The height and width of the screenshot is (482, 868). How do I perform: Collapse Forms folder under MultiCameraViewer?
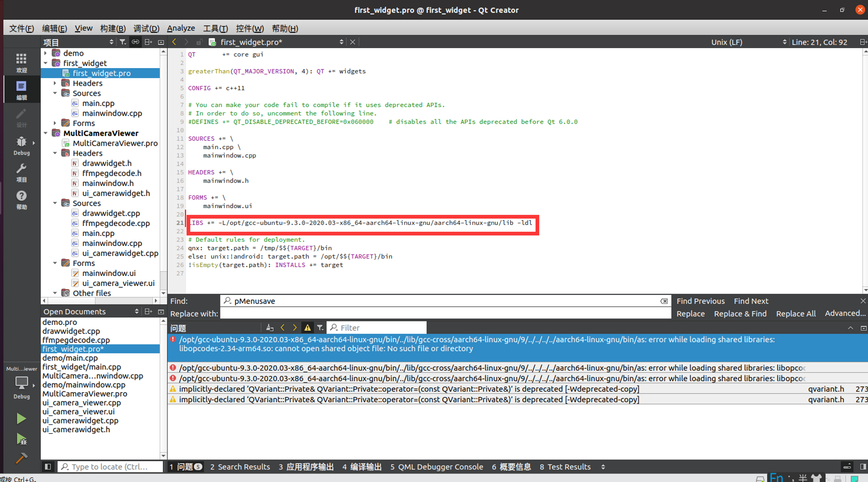pyautogui.click(x=55, y=263)
